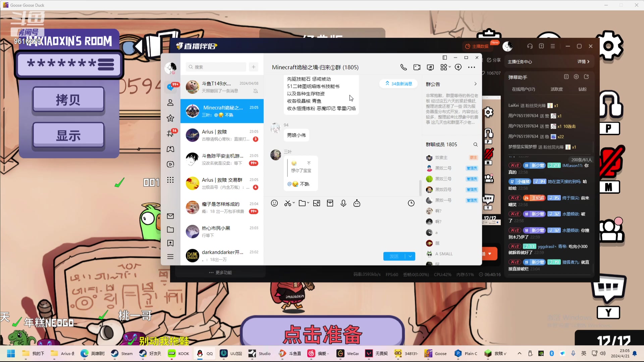Open the send file folder icon

[x=302, y=203]
